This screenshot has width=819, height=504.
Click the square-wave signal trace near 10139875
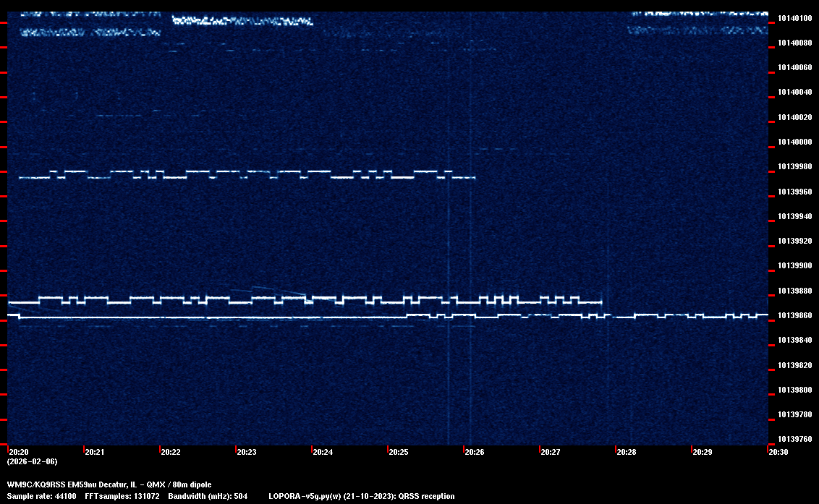click(x=289, y=299)
